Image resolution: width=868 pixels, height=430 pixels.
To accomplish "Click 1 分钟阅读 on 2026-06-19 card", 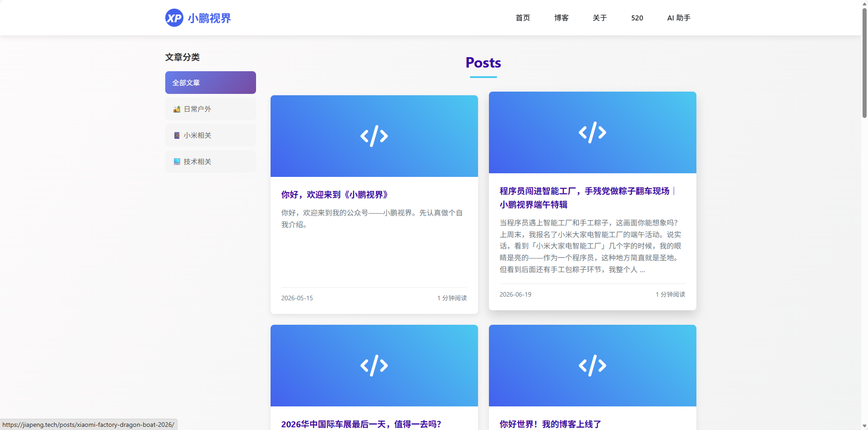I will pos(671,294).
